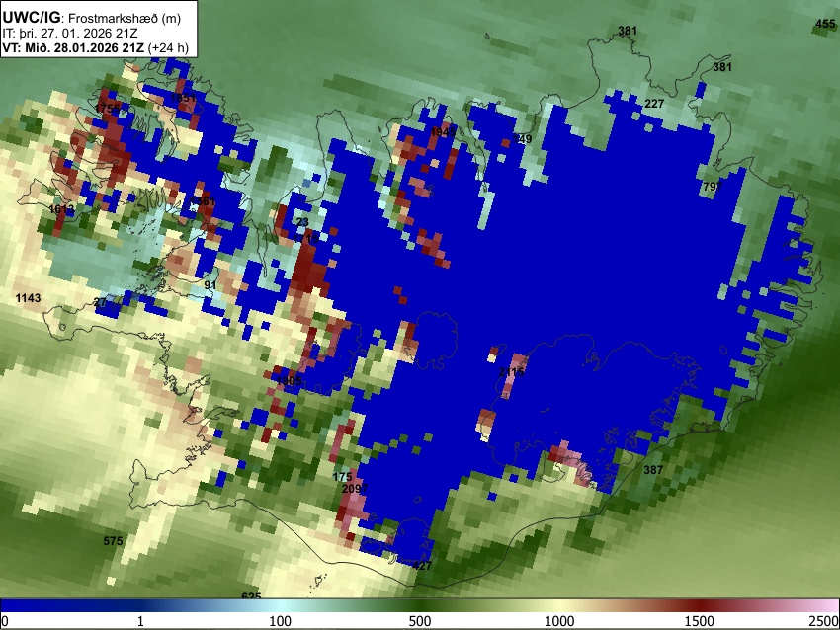Image resolution: width=840 pixels, height=630 pixels.
Task: Click the 1851 value label
Action: coord(183,98)
